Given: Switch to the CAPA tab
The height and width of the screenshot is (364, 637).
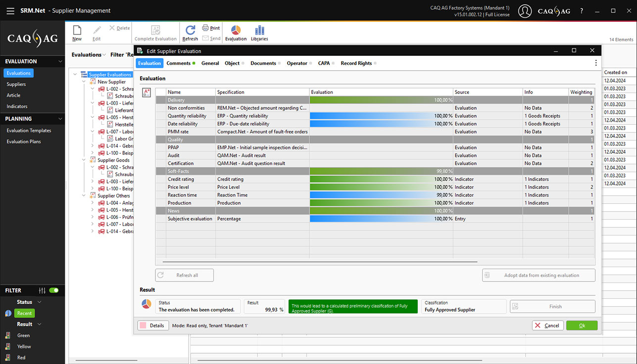Looking at the screenshot, I should pos(324,63).
